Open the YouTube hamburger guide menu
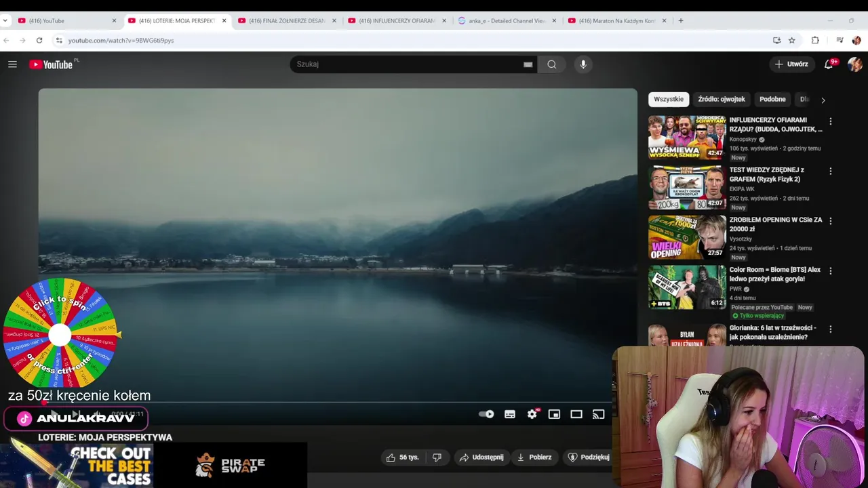This screenshot has width=868, height=488. click(12, 64)
